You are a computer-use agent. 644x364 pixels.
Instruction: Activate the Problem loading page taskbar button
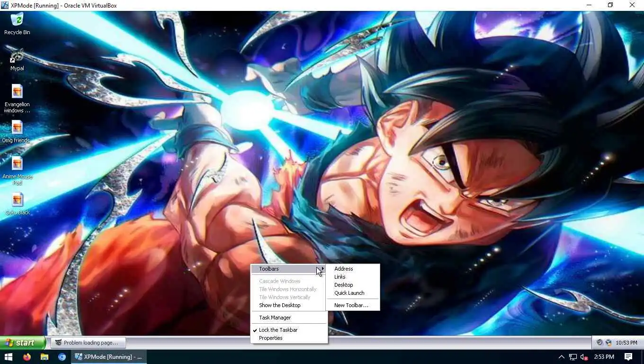[x=89, y=343]
